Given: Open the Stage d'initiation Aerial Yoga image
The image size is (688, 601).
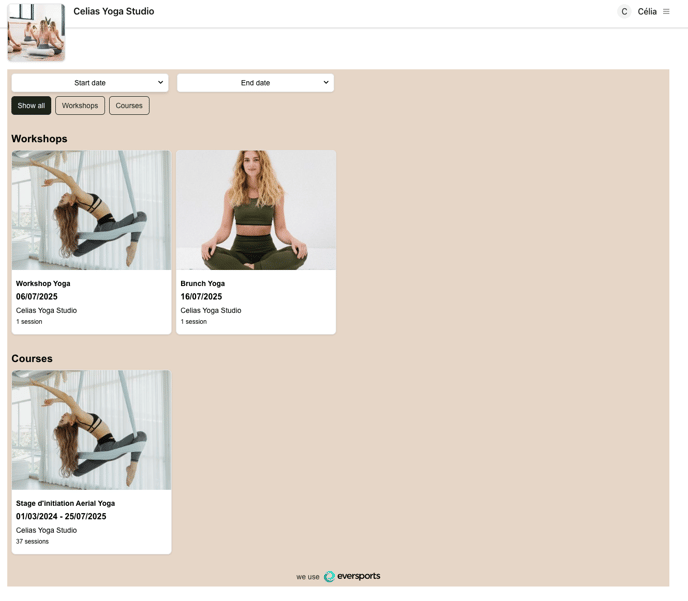Looking at the screenshot, I should click(91, 429).
